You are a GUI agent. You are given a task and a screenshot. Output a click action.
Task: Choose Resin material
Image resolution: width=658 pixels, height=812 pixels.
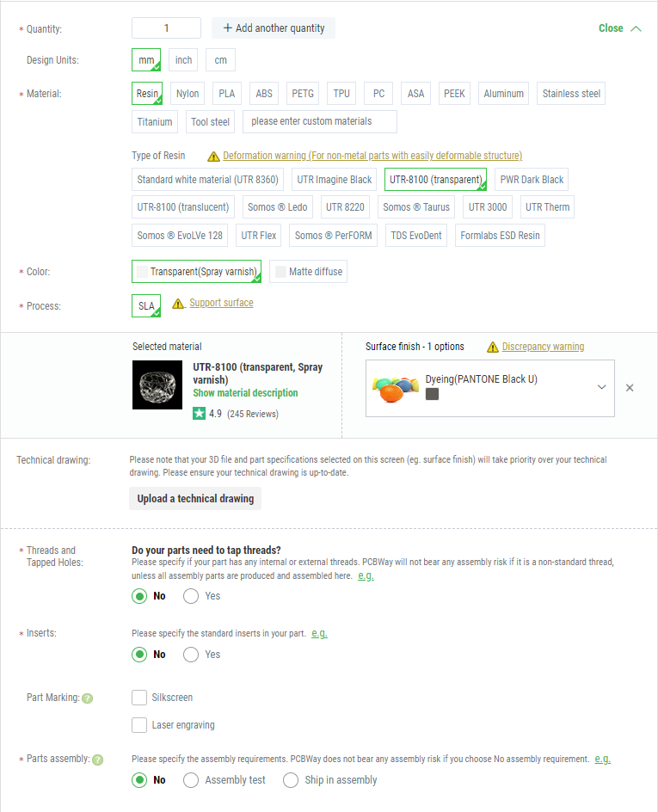coord(147,94)
